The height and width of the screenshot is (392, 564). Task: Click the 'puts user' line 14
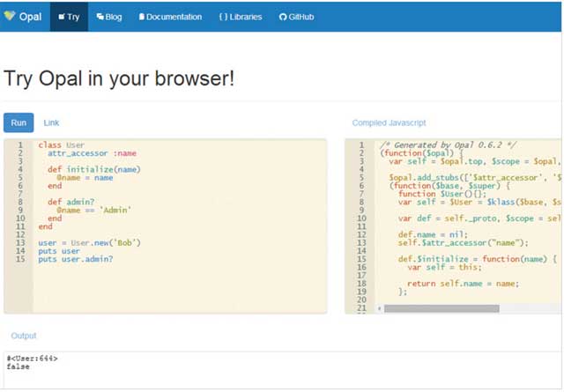(59, 251)
